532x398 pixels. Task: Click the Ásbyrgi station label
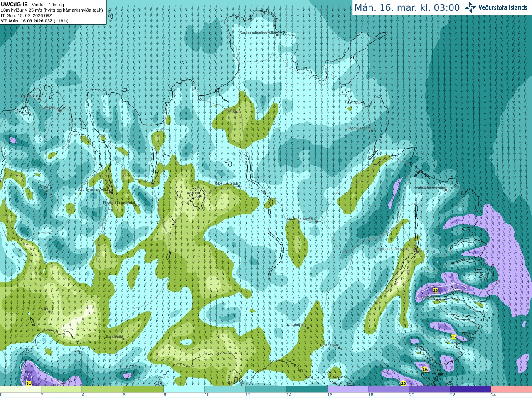click(x=229, y=110)
